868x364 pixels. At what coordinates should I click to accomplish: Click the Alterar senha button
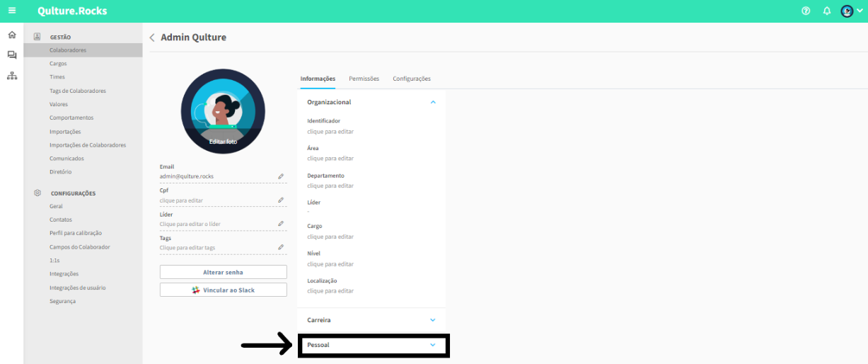click(223, 272)
